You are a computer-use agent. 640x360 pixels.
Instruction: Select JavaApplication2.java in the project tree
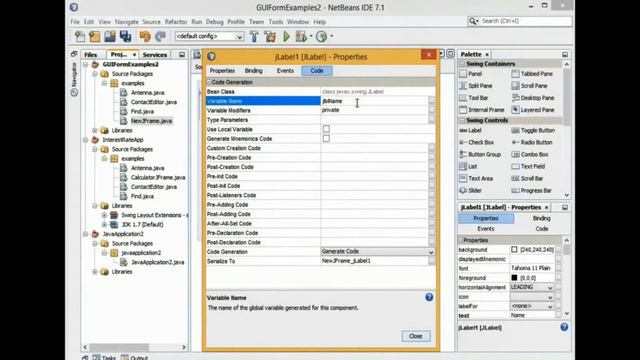pyautogui.click(x=158, y=262)
